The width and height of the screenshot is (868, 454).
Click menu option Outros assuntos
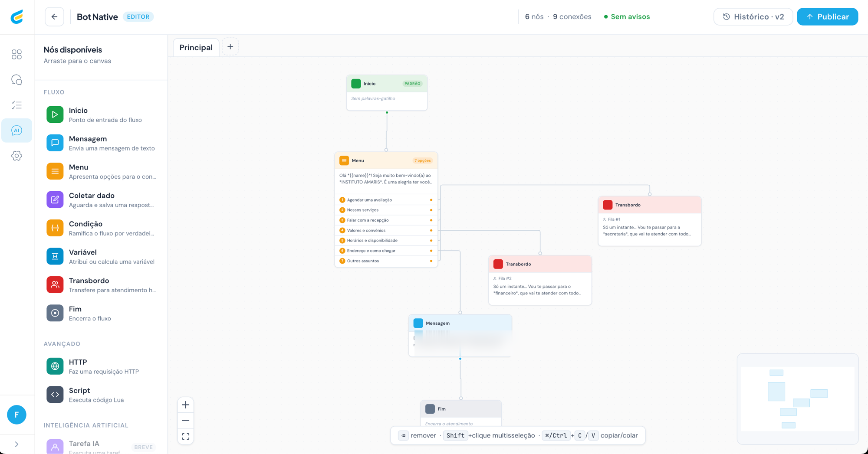pos(386,261)
